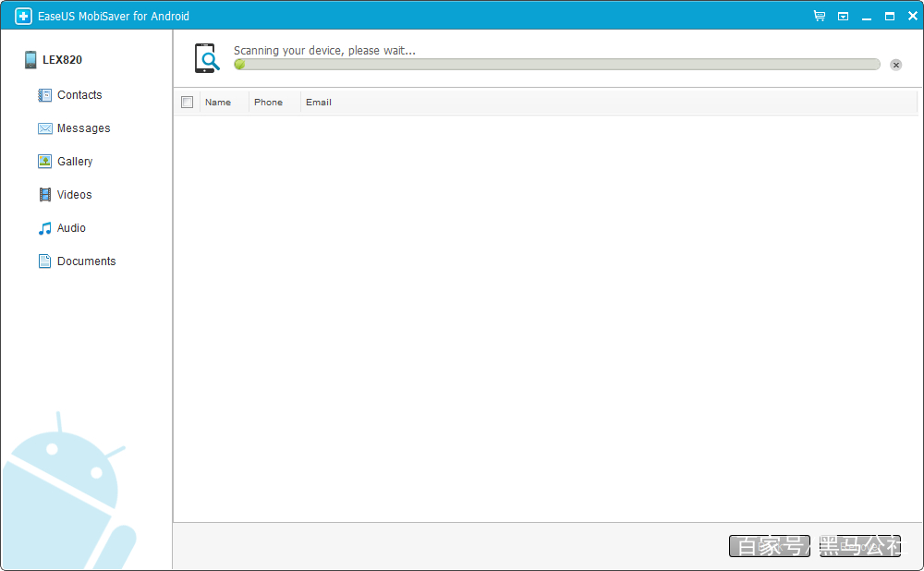Toggle the select-all checkbox in table header
The image size is (924, 571).
188,102
